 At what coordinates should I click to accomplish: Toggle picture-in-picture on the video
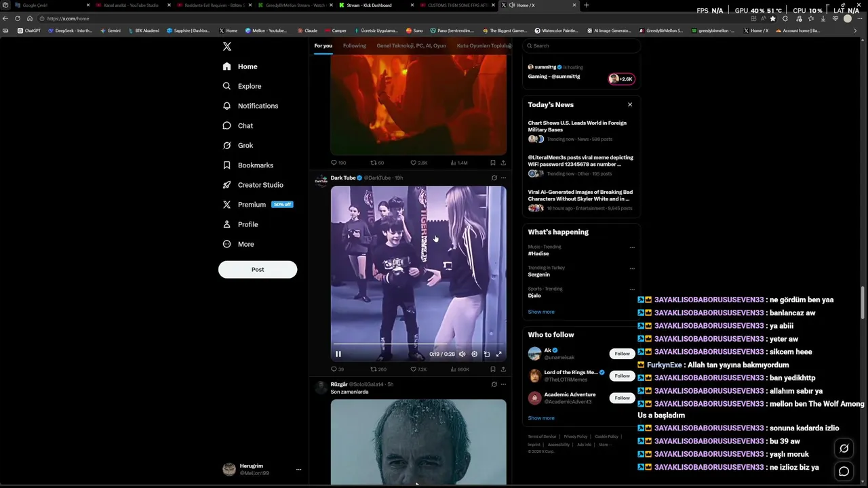pos(486,354)
